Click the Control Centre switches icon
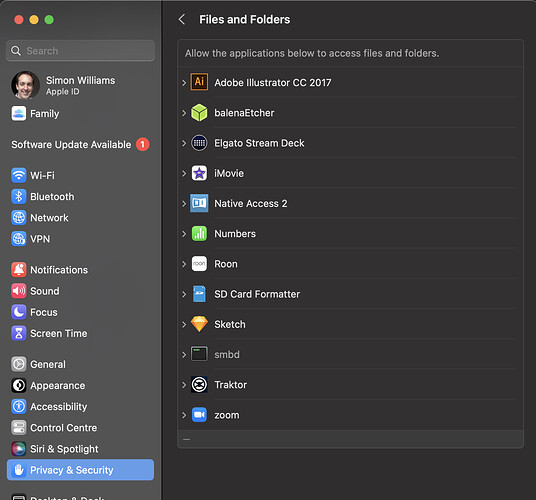The image size is (536, 500). [x=19, y=428]
